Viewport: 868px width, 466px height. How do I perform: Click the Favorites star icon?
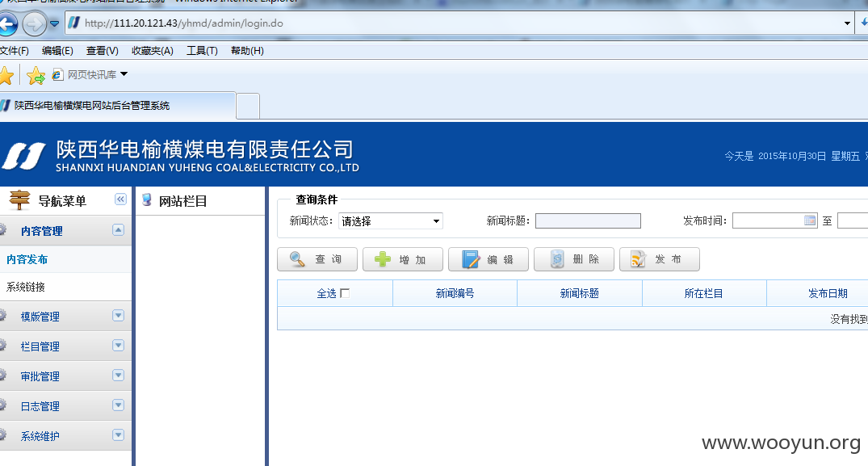[x=6, y=75]
